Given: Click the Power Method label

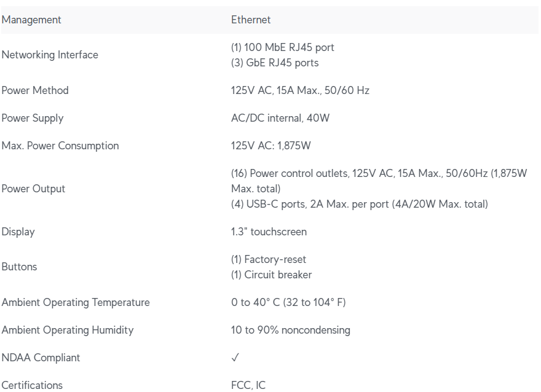Looking at the screenshot, I should point(35,90).
